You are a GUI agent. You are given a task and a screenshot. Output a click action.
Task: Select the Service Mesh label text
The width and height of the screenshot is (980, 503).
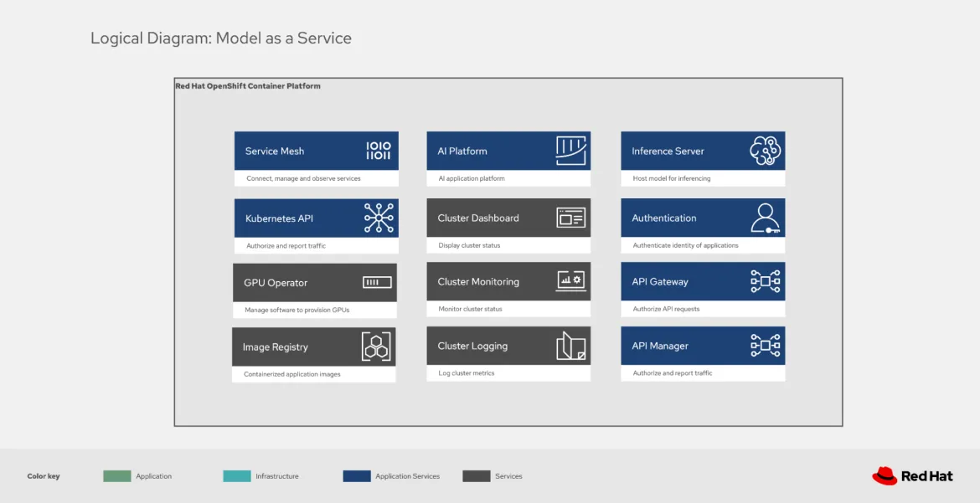275,151
